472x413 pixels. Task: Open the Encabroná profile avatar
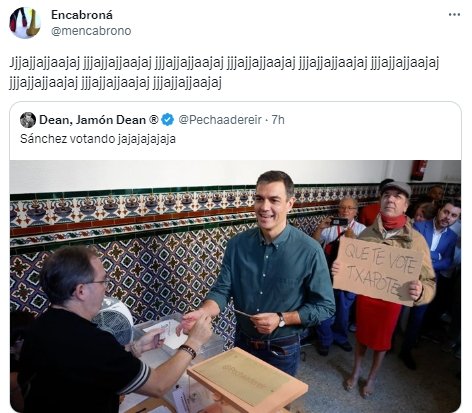point(25,23)
